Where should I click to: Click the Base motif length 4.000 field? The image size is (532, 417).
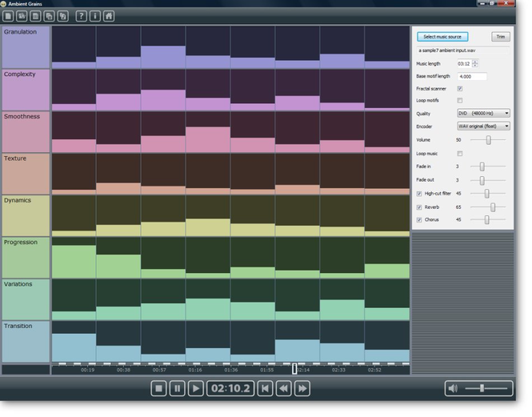pos(472,76)
